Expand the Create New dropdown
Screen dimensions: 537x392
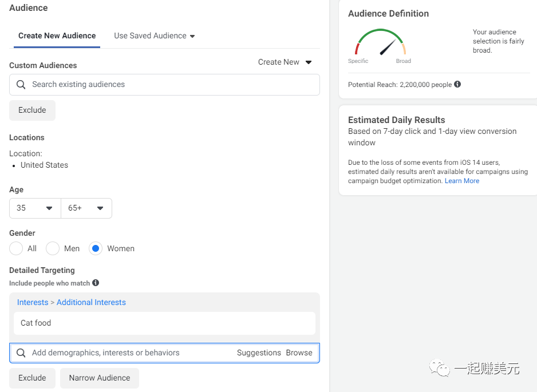point(285,62)
